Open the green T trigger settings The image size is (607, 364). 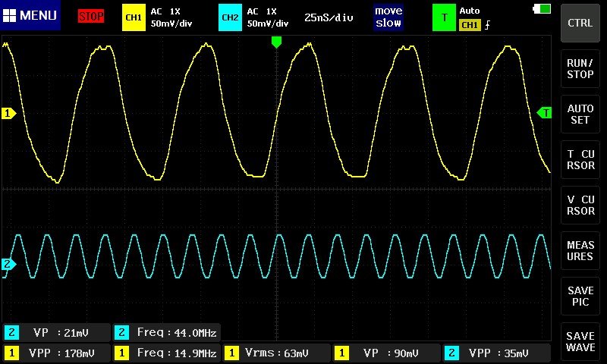[444, 17]
